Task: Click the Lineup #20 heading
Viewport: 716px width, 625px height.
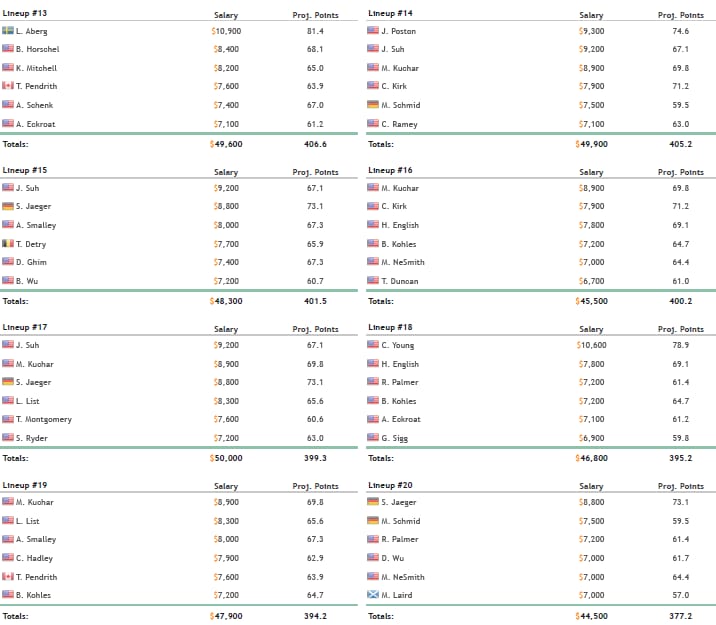Action: [x=390, y=484]
